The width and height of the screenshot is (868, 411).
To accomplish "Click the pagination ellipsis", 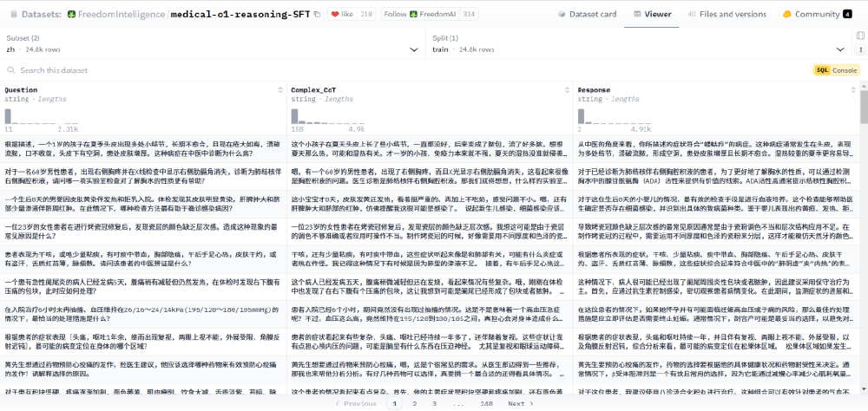I will (x=459, y=404).
